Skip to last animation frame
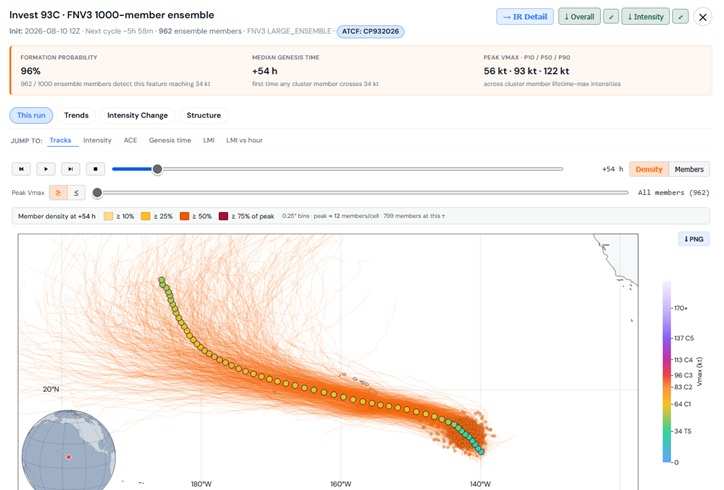Viewport: 724px width, 490px height. pyautogui.click(x=71, y=169)
